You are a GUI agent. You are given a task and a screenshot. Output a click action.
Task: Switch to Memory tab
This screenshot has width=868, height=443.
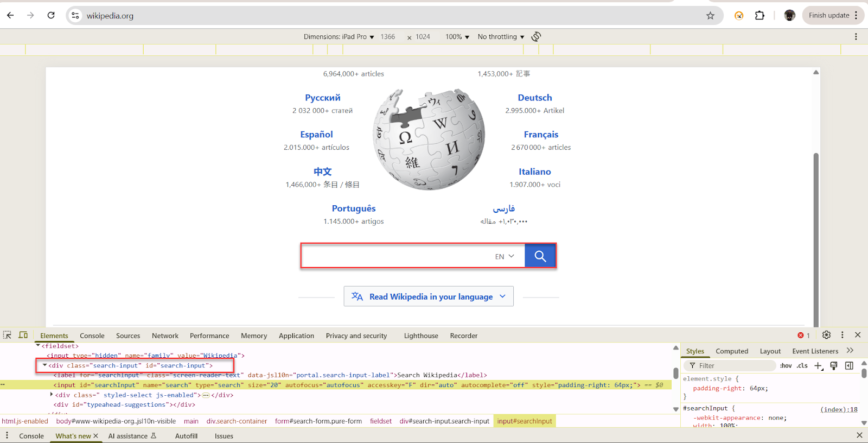(x=254, y=336)
